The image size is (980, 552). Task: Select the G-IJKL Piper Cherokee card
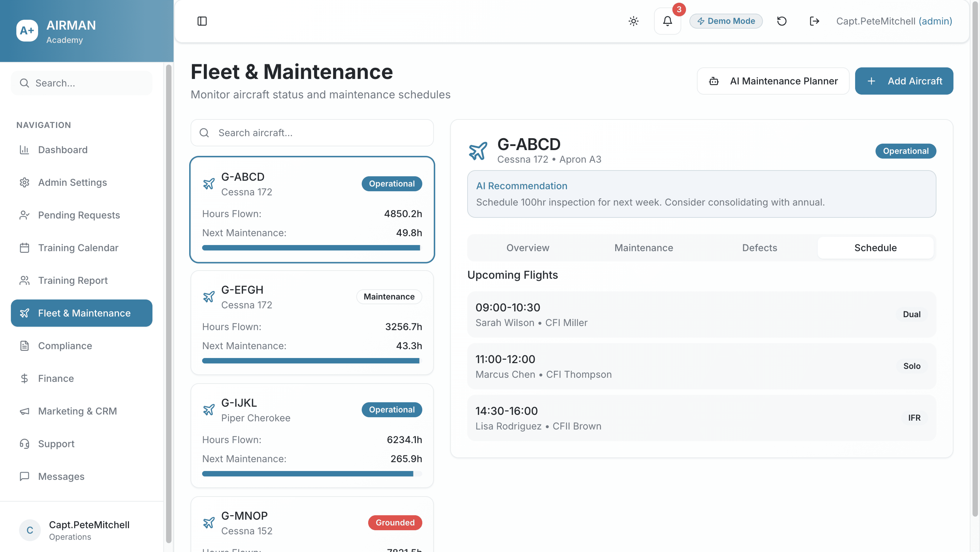(x=312, y=436)
